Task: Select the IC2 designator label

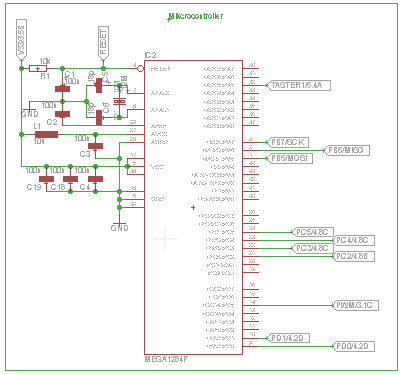Action: point(150,55)
